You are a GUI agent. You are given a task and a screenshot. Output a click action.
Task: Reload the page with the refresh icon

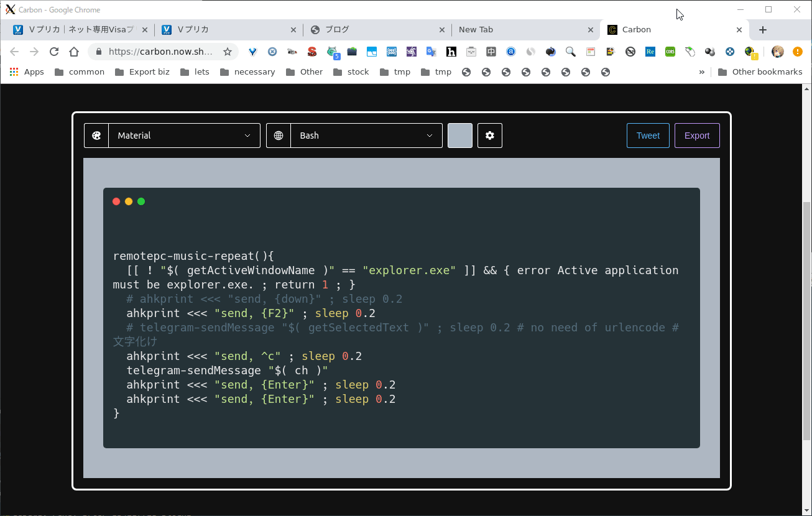pyautogui.click(x=54, y=52)
